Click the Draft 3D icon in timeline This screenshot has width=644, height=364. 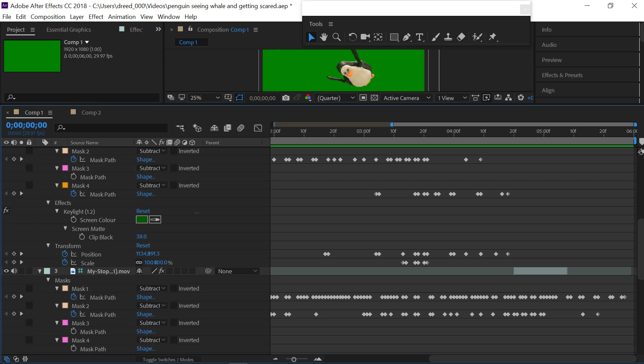[197, 128]
